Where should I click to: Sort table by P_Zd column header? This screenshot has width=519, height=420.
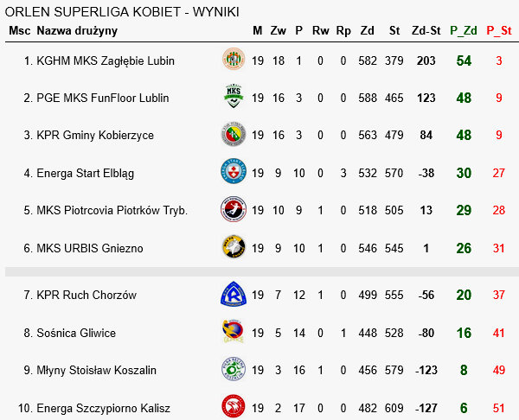464,31
